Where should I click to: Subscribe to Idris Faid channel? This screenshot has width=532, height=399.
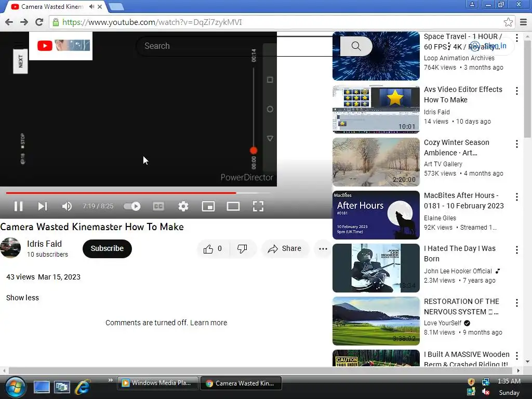pos(107,249)
